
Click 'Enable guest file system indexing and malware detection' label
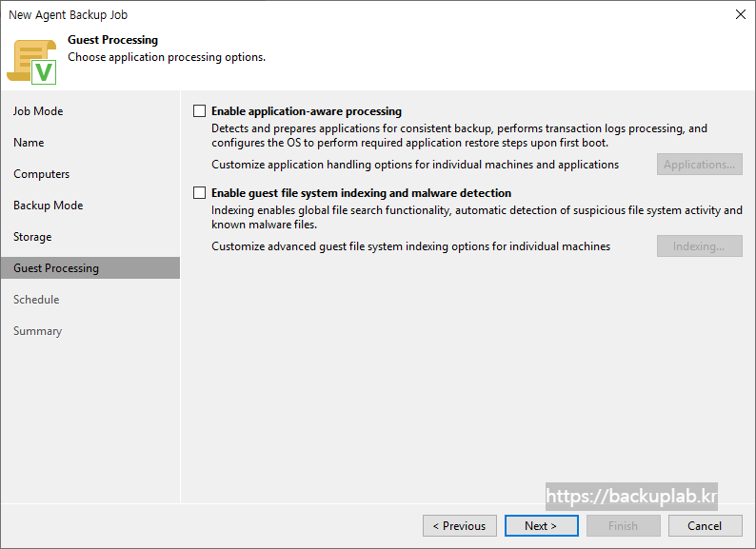click(361, 193)
